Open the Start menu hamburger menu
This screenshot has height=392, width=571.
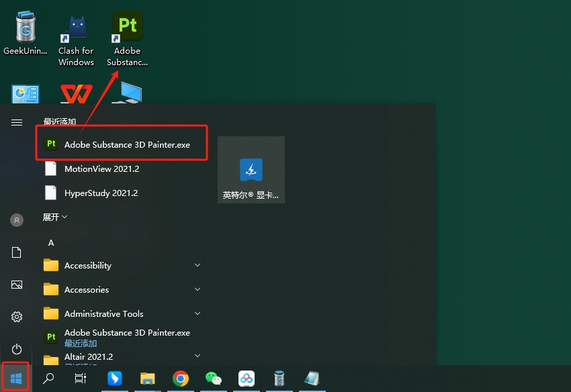click(x=16, y=122)
